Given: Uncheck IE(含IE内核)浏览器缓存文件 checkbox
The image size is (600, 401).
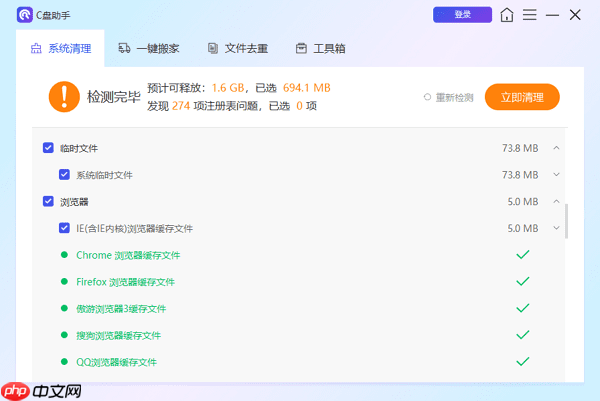Looking at the screenshot, I should click(64, 228).
